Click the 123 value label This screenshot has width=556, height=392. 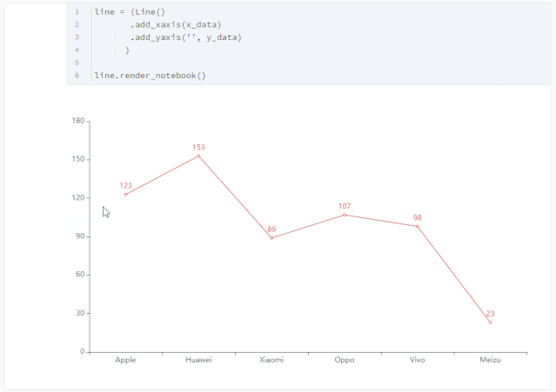pos(125,185)
